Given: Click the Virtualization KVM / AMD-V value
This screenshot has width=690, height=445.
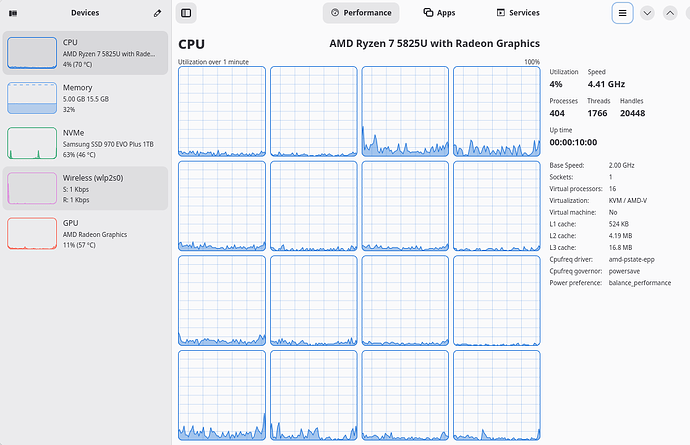Looking at the screenshot, I should (x=628, y=201).
